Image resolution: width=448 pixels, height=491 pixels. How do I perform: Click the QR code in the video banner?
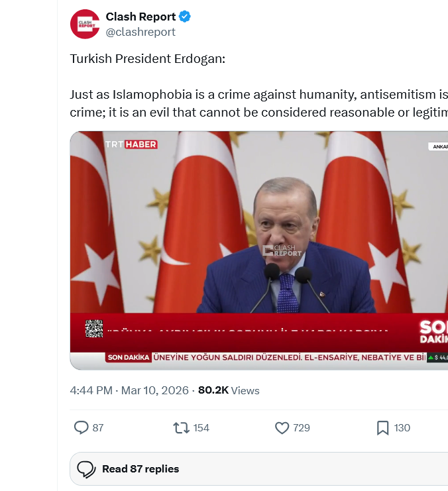[94, 329]
